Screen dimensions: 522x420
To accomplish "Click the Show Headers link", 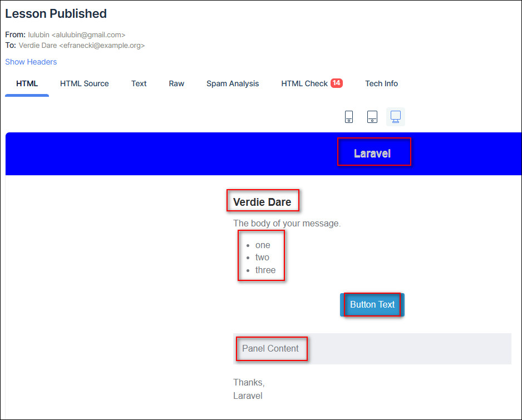I will tap(31, 62).
